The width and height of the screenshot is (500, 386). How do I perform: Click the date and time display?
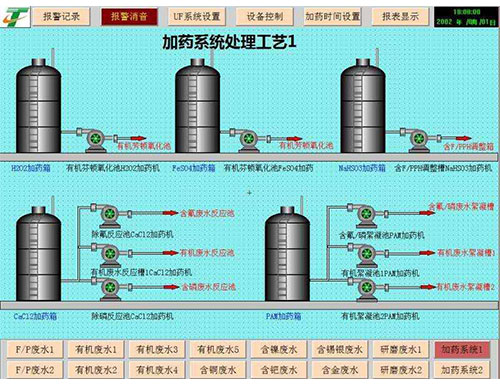466,17
